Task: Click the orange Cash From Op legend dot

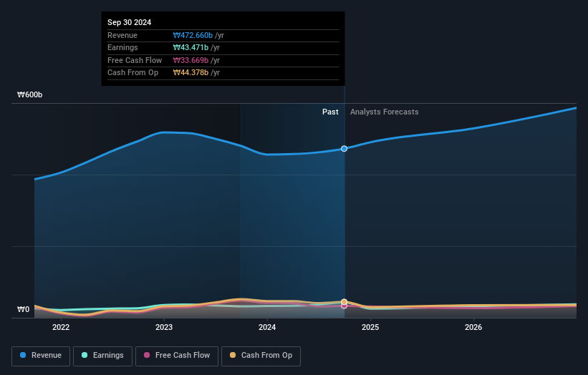Action: pos(233,355)
